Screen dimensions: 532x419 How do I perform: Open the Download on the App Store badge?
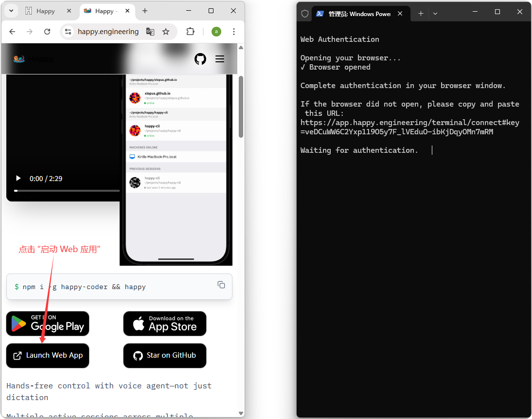tap(165, 324)
